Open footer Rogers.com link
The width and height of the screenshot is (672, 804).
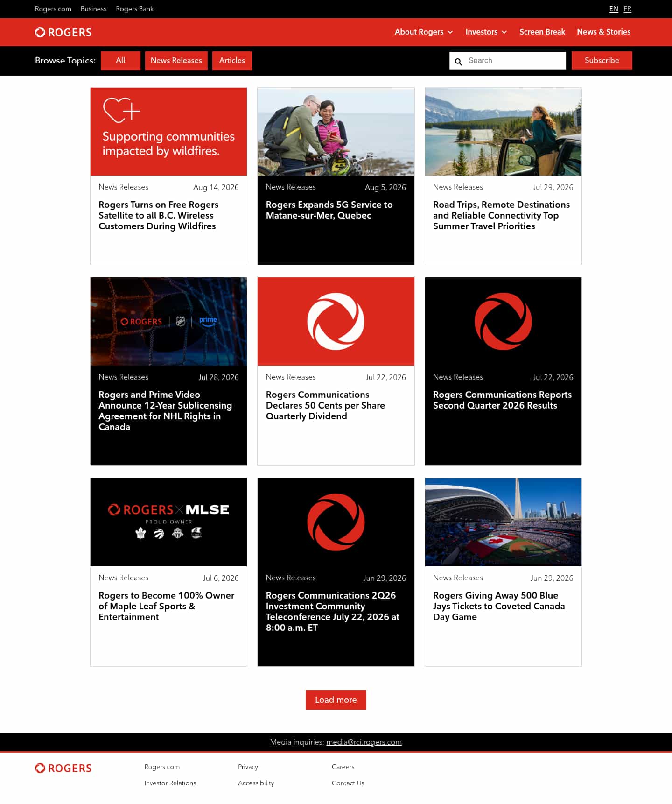click(x=162, y=767)
